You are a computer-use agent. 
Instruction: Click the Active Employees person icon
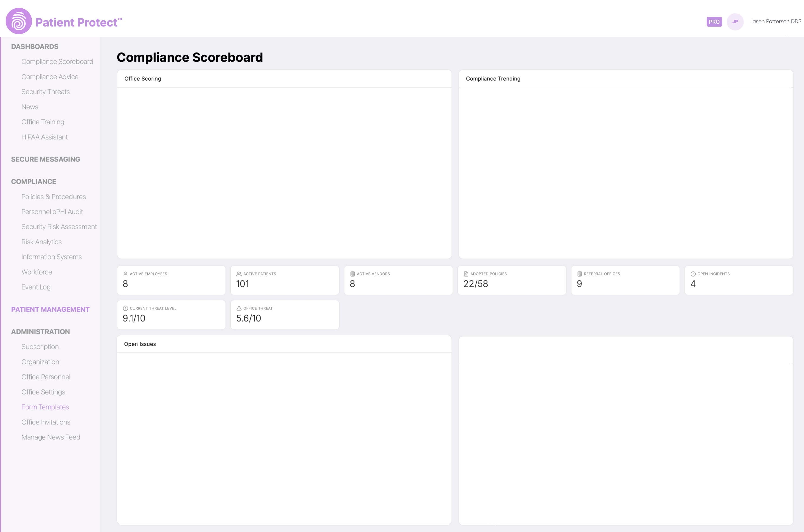(x=125, y=274)
